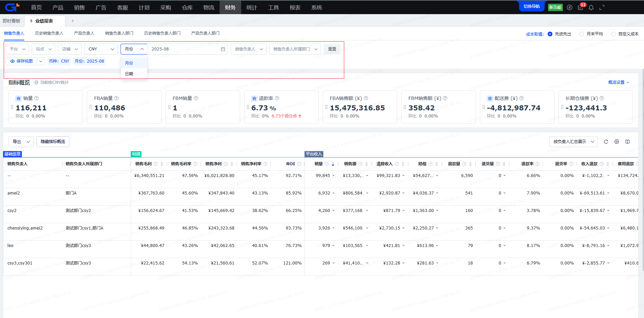644x318 pixels.
Task: Refresh the report table data
Action: click(x=606, y=142)
